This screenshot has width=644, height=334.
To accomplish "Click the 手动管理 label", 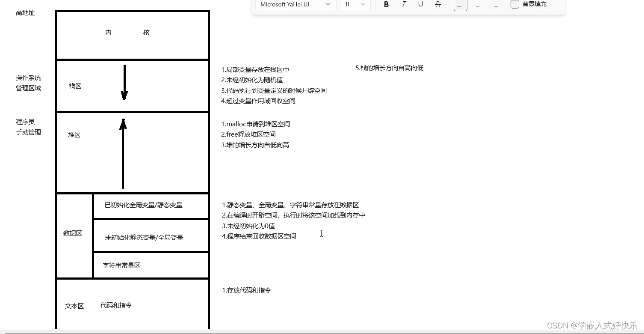I will pos(29,132).
